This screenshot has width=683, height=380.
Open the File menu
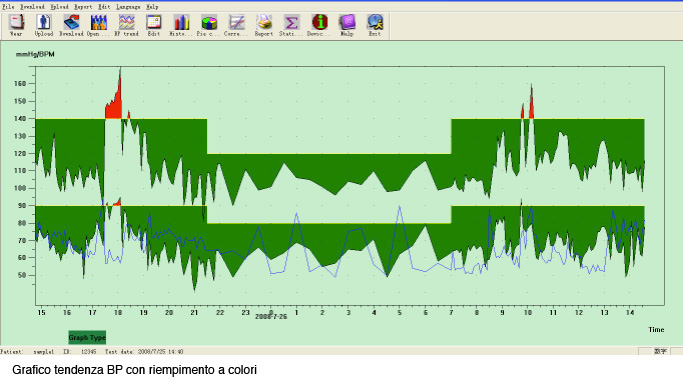(x=8, y=7)
